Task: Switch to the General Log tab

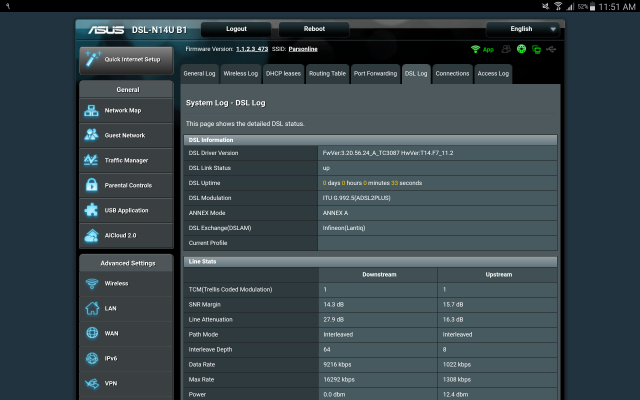Action: click(199, 74)
